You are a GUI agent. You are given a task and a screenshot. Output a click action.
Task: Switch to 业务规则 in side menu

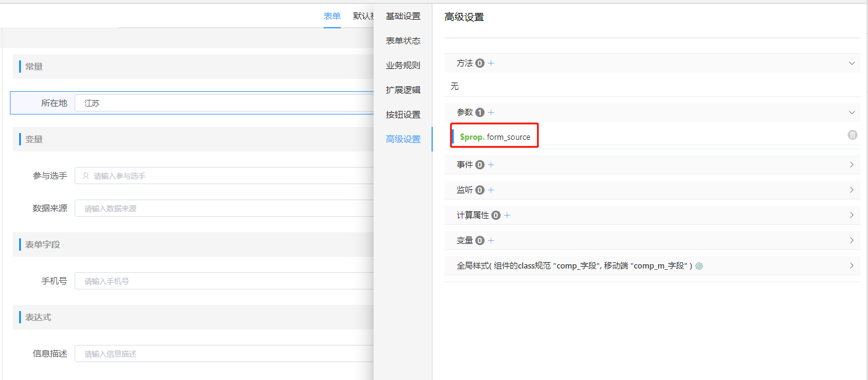tap(403, 65)
